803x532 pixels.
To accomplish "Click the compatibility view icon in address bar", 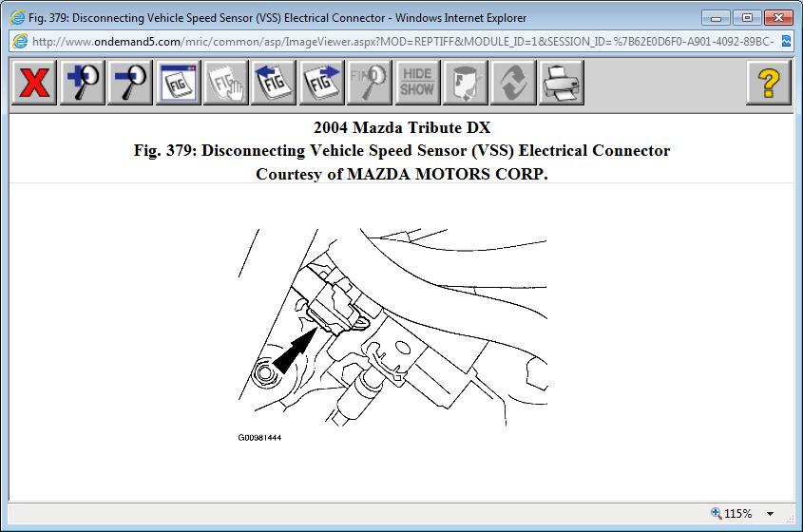I will tap(786, 42).
